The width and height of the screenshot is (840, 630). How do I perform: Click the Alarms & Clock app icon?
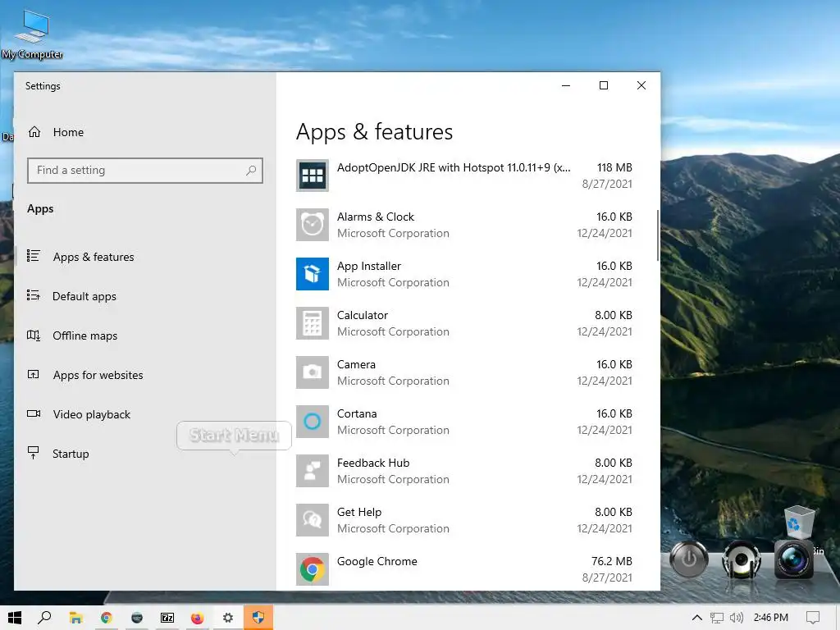click(x=313, y=225)
